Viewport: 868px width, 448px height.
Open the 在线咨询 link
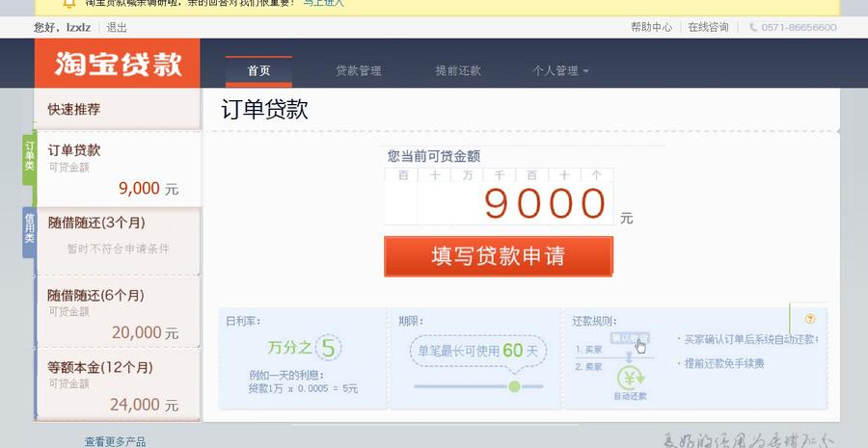pos(708,27)
